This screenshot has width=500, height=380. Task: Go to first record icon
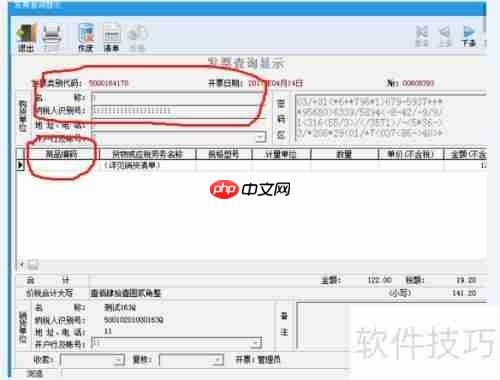coord(422,36)
